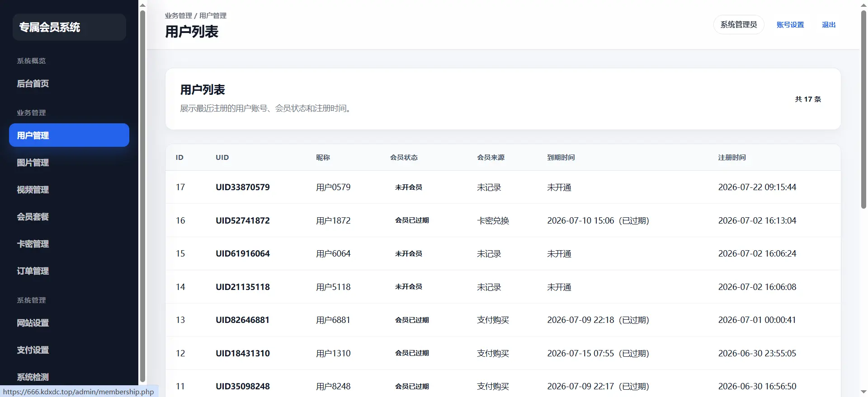The width and height of the screenshot is (868, 397).
Task: Click the 会员状态 column header
Action: tap(404, 157)
